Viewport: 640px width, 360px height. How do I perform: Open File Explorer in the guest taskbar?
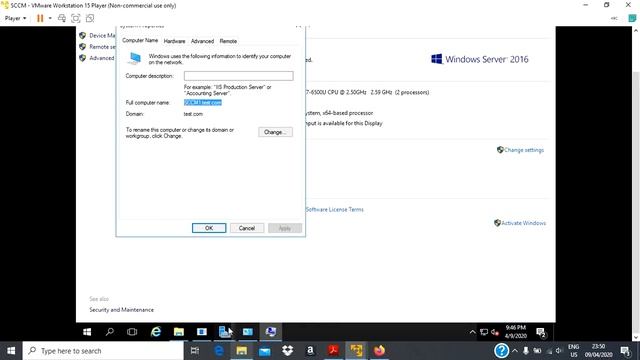point(178,332)
